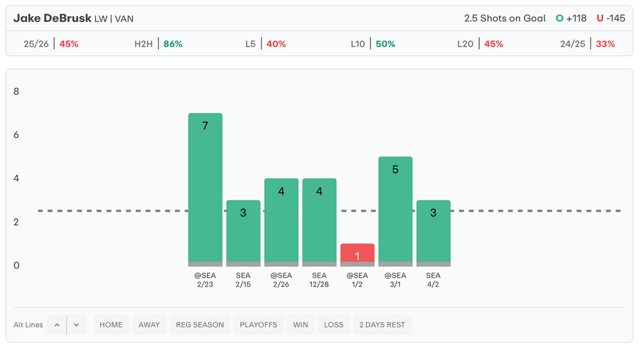This screenshot has height=352, width=644.
Task: Click the 7-shot bar for @SEA 2/23
Action: tap(205, 189)
